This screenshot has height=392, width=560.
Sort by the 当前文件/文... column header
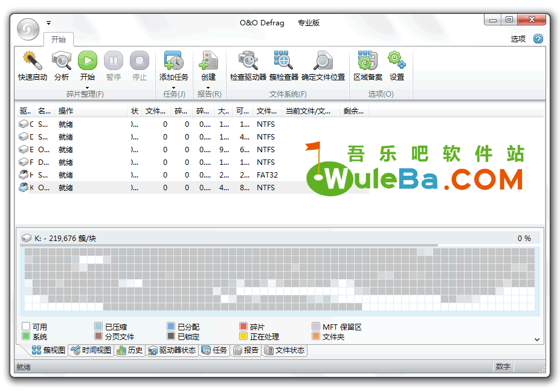tap(311, 111)
